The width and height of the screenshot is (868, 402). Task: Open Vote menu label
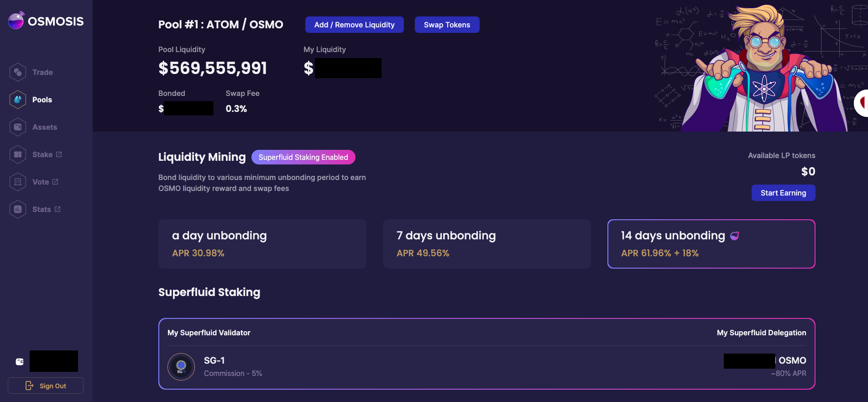coord(41,182)
